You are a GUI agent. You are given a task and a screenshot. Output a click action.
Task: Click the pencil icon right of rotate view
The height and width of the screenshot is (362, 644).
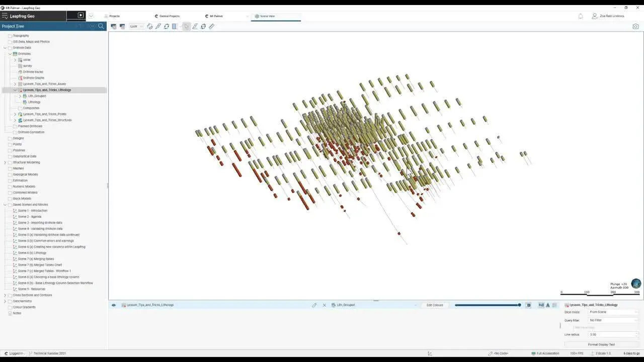pyautogui.click(x=158, y=26)
